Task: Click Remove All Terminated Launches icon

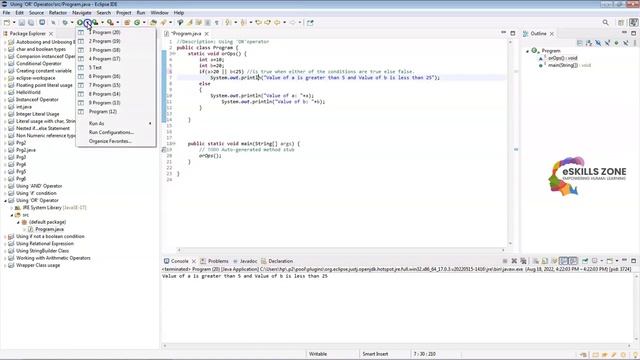Action: [523, 261]
